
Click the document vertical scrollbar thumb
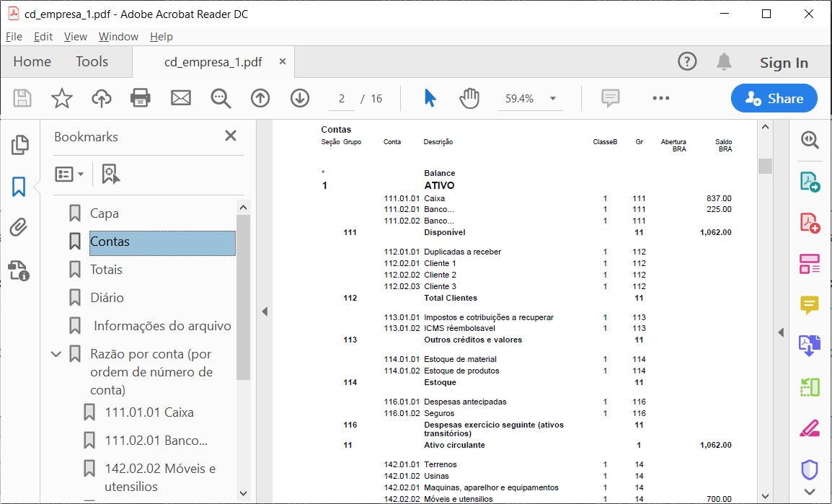point(765,166)
